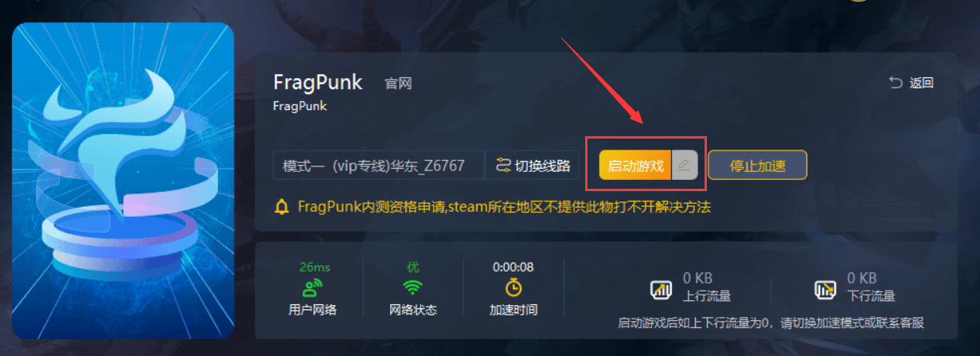
Task: Click the 用户网络 user network icon
Action: 312,287
